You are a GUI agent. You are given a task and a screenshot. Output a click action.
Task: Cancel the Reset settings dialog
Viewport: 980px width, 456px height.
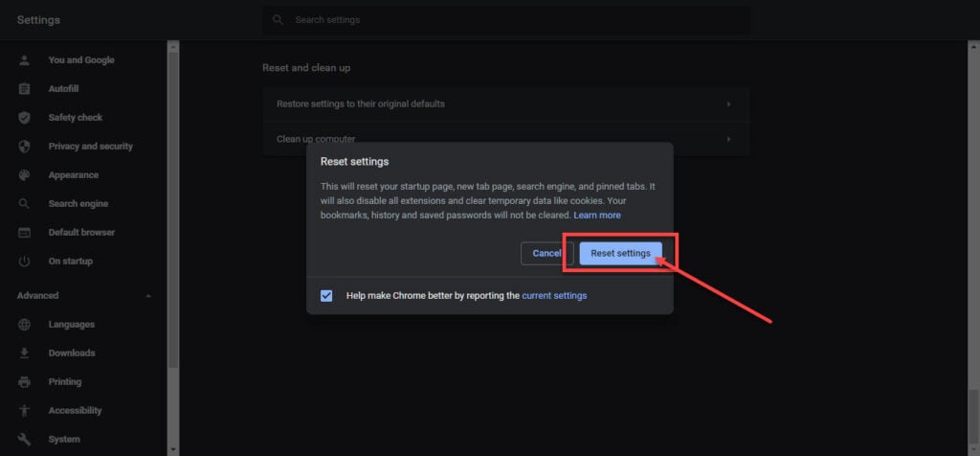tap(546, 253)
